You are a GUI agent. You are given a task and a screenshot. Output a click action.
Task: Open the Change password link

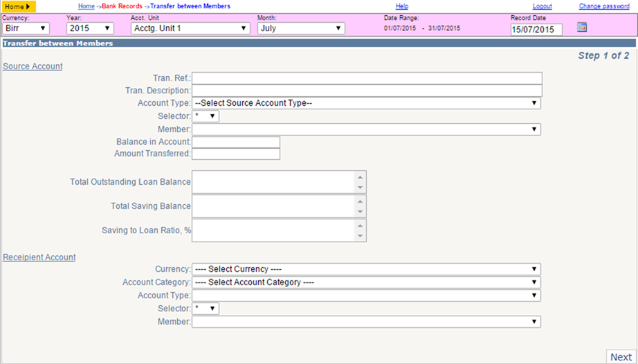(x=604, y=6)
